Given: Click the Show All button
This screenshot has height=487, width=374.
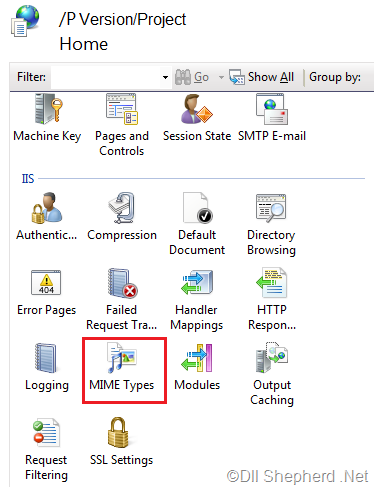Looking at the screenshot, I should click(x=262, y=77).
